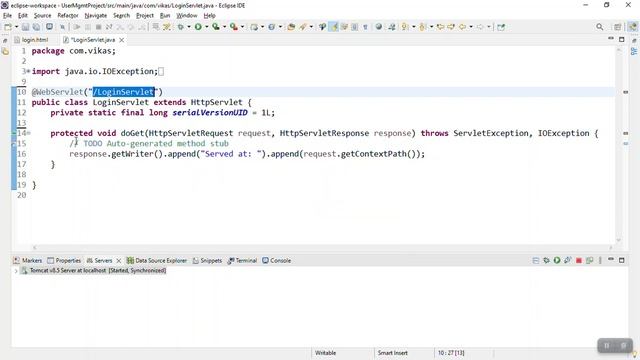Click the green Start server icon
Image resolution: width=640 pixels, height=360 pixels.
tap(557, 260)
